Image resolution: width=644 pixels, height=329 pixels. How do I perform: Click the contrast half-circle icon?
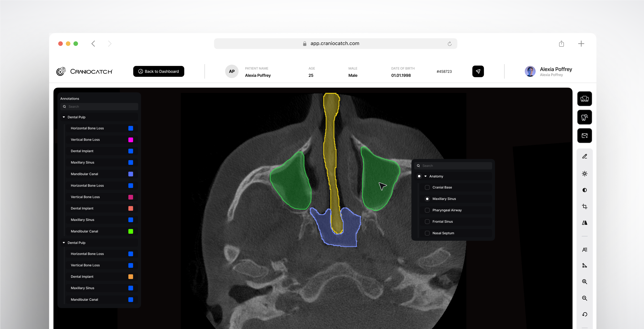584,190
